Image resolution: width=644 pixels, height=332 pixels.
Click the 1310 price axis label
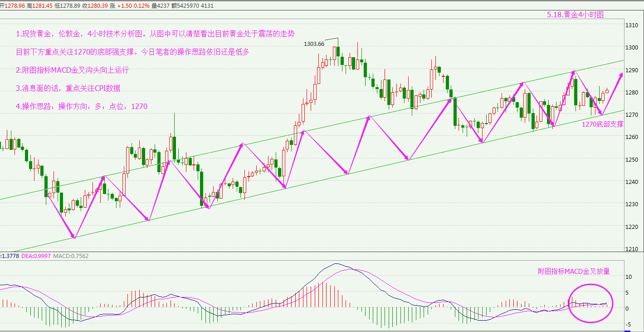[633, 25]
